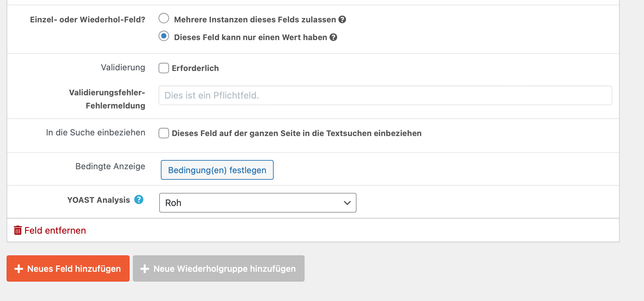Focus the "Dies ist ein Pflichtfeld." input
The width and height of the screenshot is (644, 301).
point(385,96)
